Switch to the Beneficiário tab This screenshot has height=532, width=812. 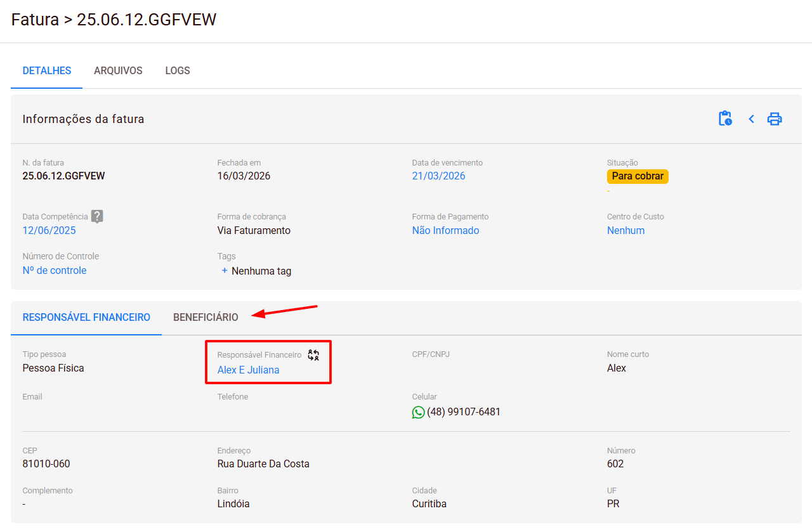(x=206, y=317)
